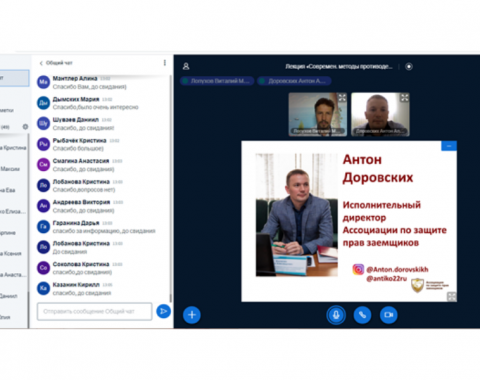Click the @Anton.dorovskikh Instagram handle on the slide
Image resolution: width=480 pixels, height=380 pixels.
[397, 269]
